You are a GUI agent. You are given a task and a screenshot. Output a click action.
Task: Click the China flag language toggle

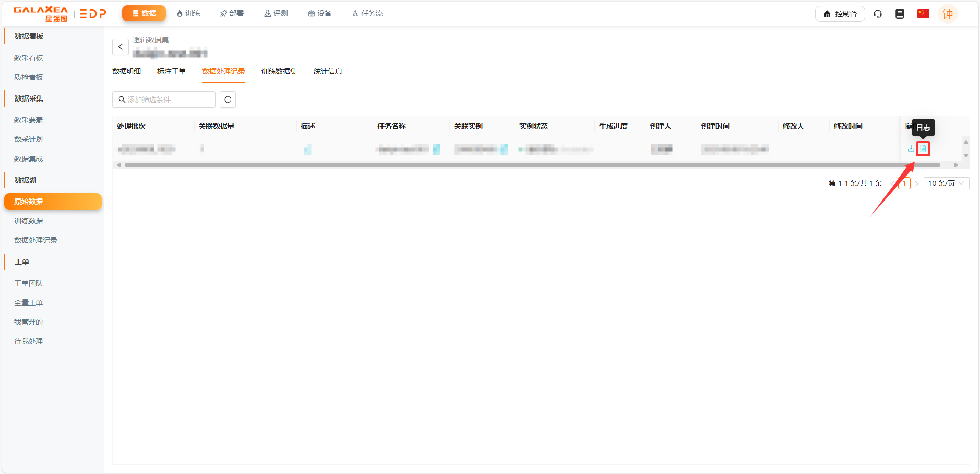[923, 14]
